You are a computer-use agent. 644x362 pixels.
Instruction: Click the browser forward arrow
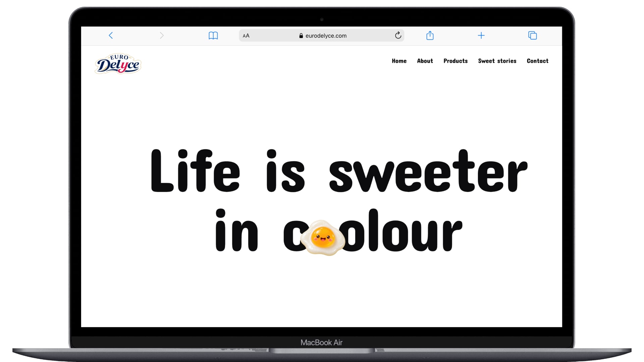click(x=162, y=36)
